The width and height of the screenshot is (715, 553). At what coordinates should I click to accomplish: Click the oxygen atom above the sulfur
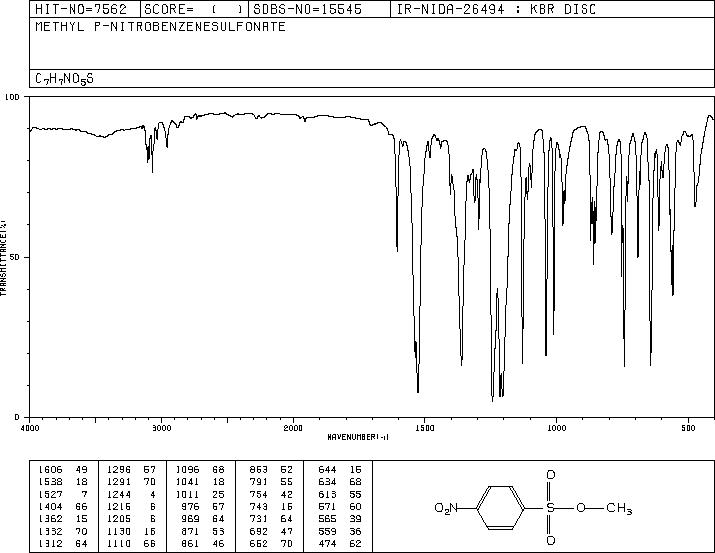click(550, 475)
